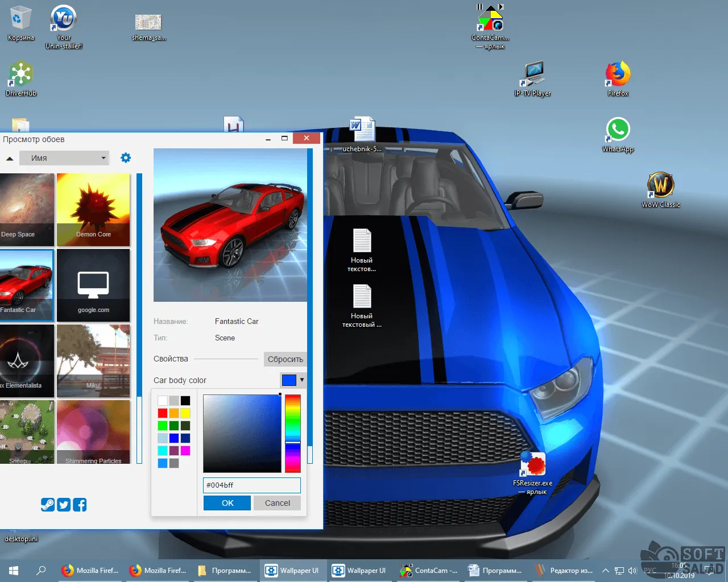Launch WoW Classic desktop shortcut
The height and width of the screenshot is (582, 728).
[x=661, y=190]
